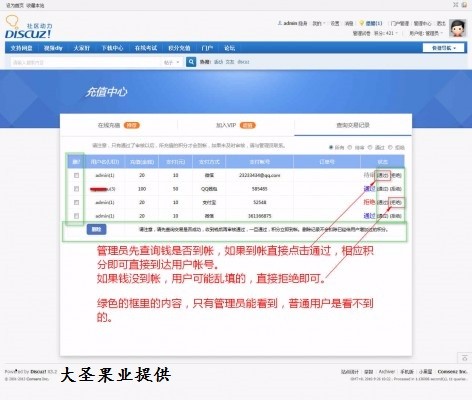Screen dimensions: 472x400
Task: Click the search magnifier button
Action: pos(191,62)
